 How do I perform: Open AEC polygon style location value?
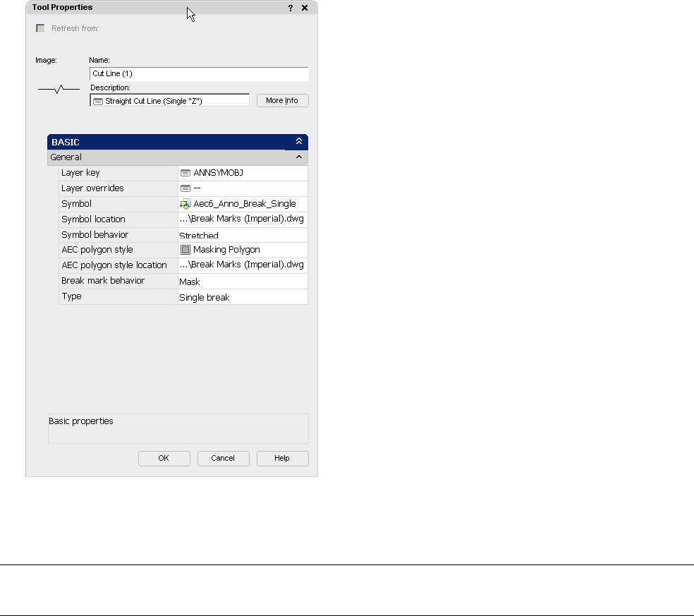[x=243, y=265]
